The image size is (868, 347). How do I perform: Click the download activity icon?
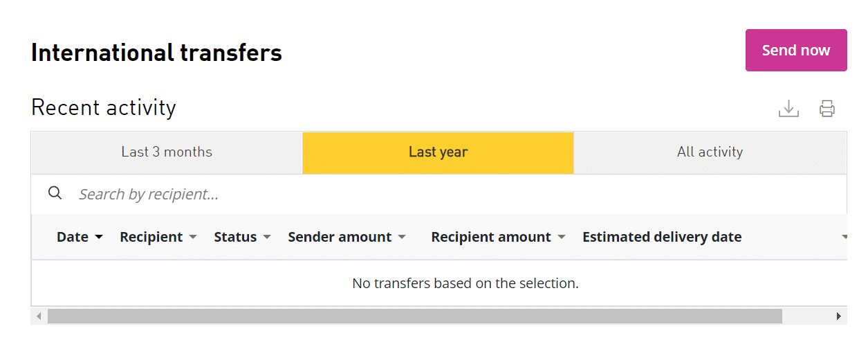pos(788,109)
